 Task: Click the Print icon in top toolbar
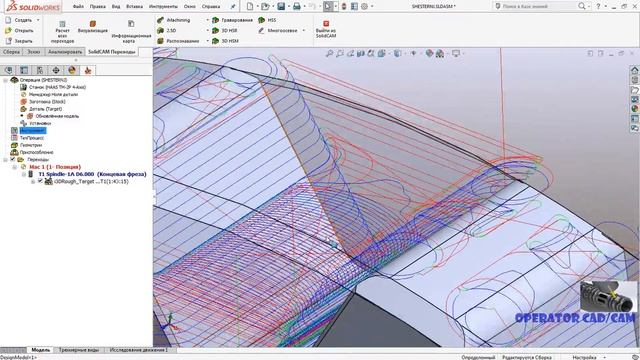[297, 6]
